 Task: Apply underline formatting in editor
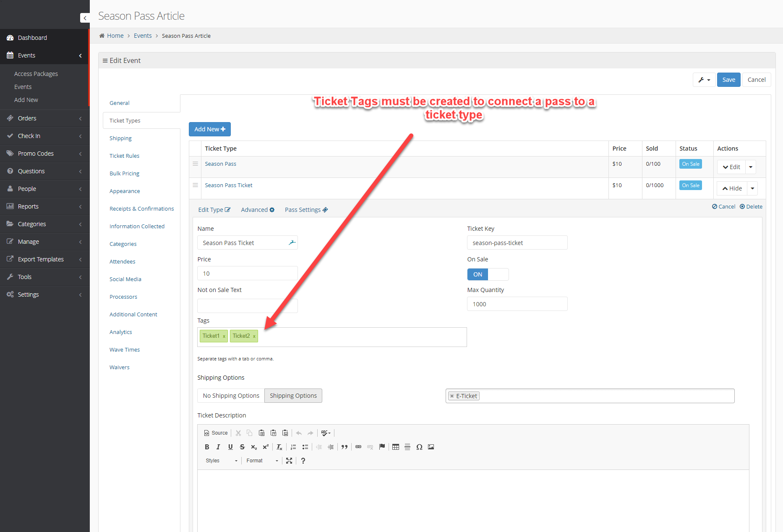tap(230, 447)
